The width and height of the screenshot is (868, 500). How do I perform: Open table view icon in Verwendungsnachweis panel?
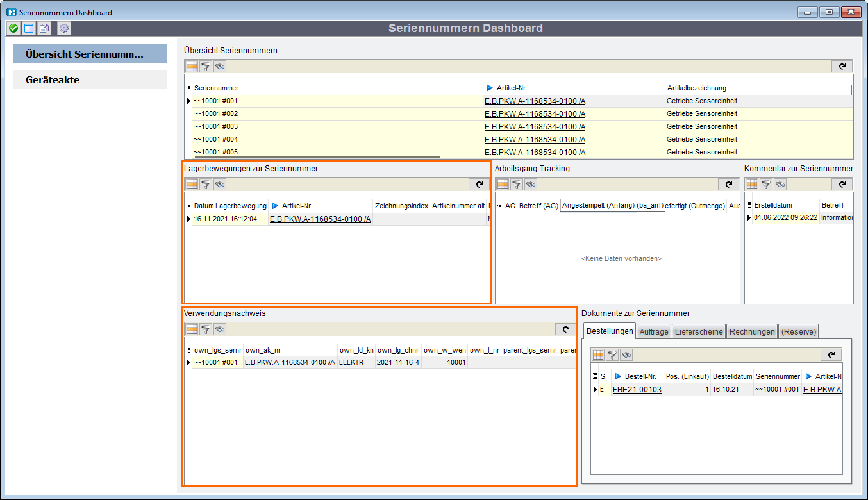point(192,329)
